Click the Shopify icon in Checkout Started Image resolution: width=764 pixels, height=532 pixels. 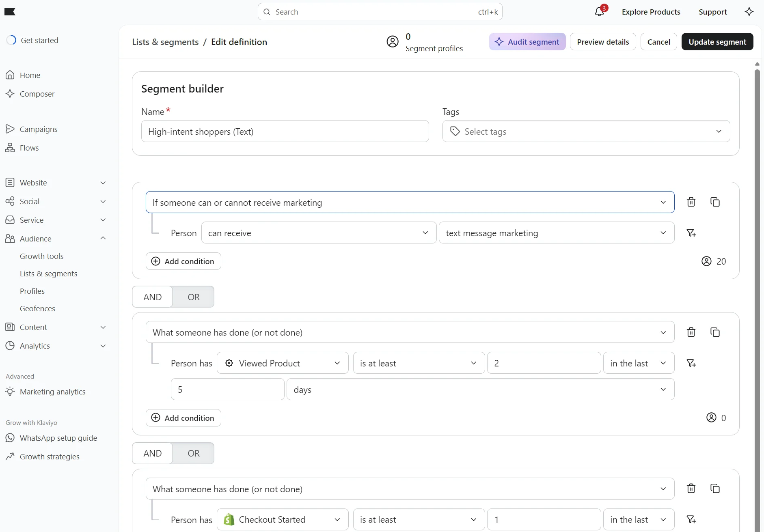click(229, 520)
